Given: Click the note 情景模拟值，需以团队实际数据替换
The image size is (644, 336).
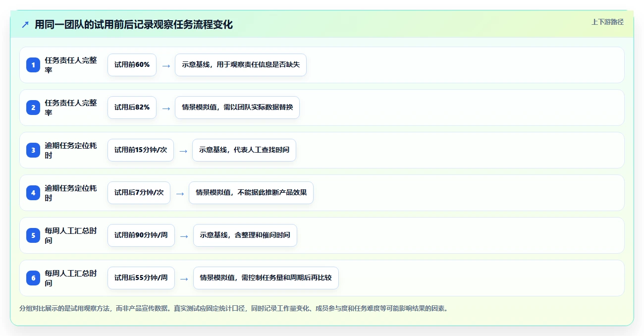Looking at the screenshot, I should click(237, 108).
